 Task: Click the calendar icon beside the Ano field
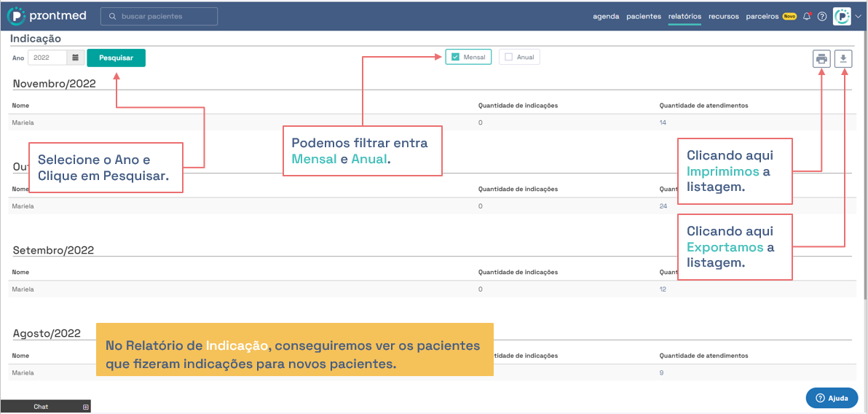click(x=75, y=58)
